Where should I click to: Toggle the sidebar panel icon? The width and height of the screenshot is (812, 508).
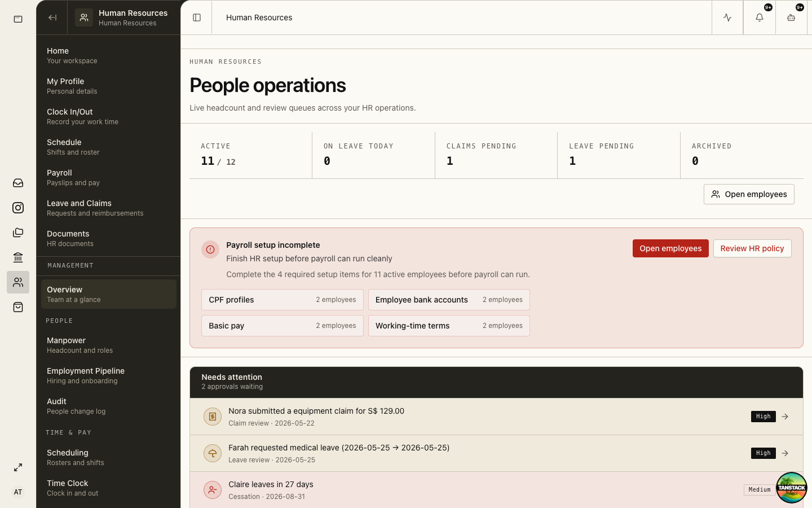(197, 17)
